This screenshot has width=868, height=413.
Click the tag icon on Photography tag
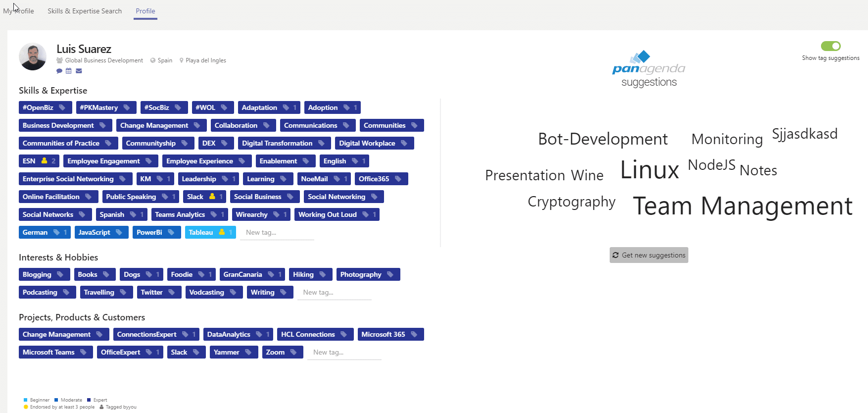coord(390,274)
